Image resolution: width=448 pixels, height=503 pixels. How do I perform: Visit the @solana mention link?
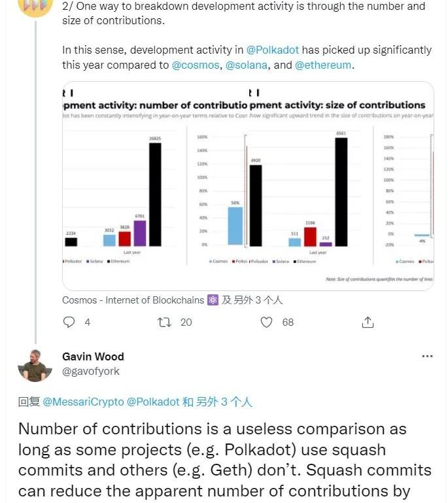[x=247, y=65]
